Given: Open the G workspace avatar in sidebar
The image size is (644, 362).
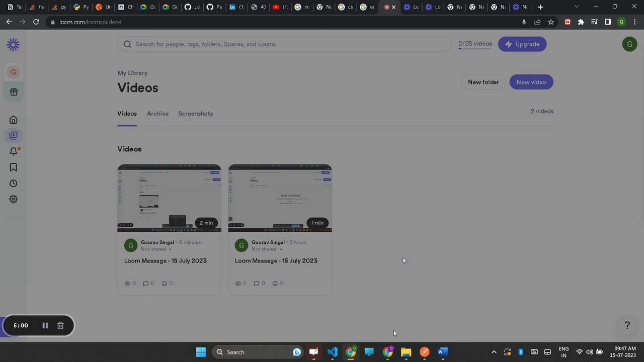Looking at the screenshot, I should pyautogui.click(x=14, y=72).
